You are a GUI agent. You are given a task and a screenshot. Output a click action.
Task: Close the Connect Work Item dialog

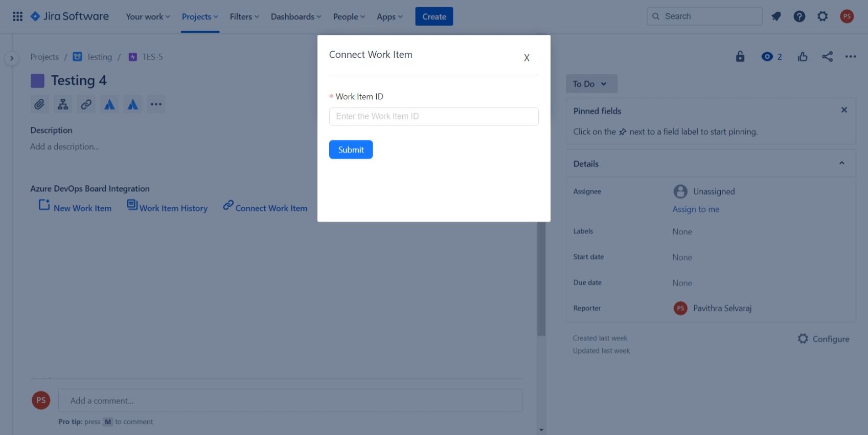point(527,58)
